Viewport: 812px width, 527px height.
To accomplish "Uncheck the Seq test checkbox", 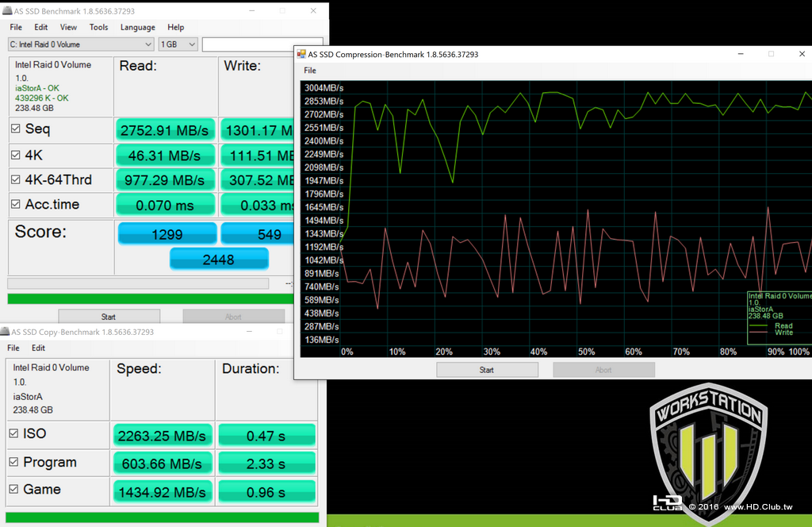I will tap(16, 129).
